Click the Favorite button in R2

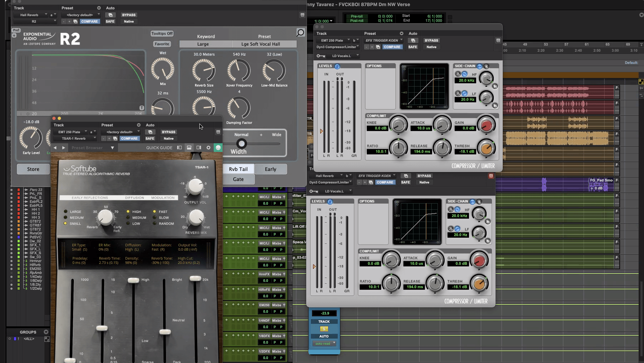pyautogui.click(x=162, y=44)
